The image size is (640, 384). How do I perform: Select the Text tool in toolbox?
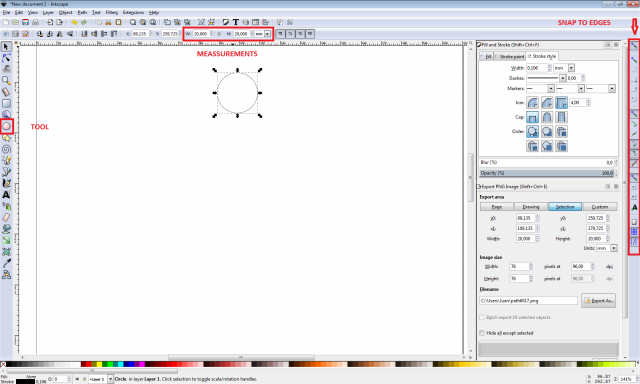(x=6, y=195)
